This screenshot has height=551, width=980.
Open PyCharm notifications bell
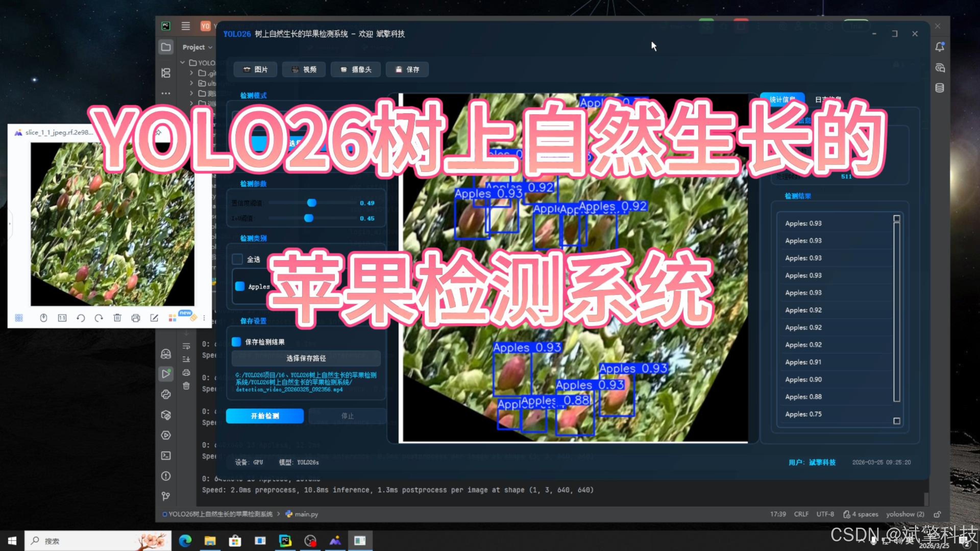coord(940,47)
